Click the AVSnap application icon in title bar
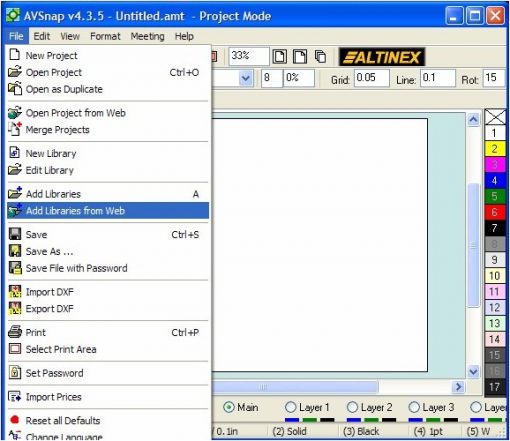Screen dimensions: 510x441 [13, 15]
